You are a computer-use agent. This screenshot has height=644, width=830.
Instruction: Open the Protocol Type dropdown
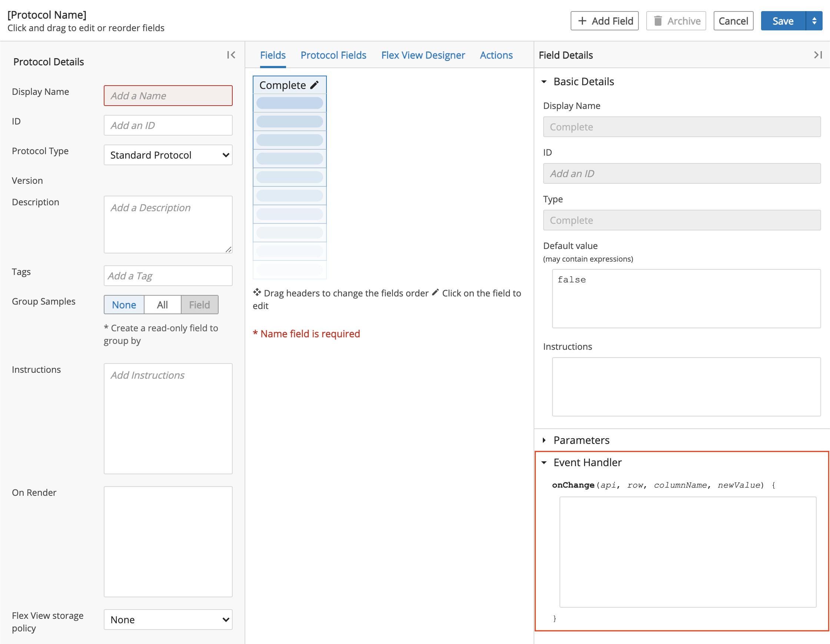[x=169, y=154]
